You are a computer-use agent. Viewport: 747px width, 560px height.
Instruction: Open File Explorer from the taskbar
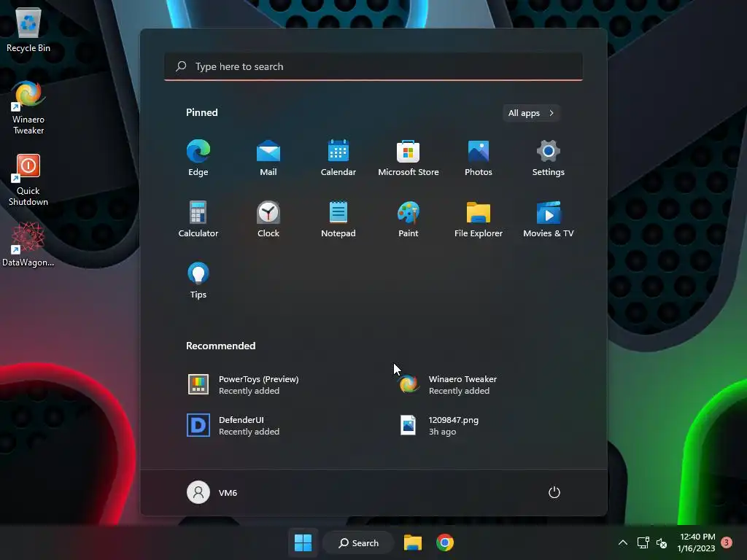(413, 542)
